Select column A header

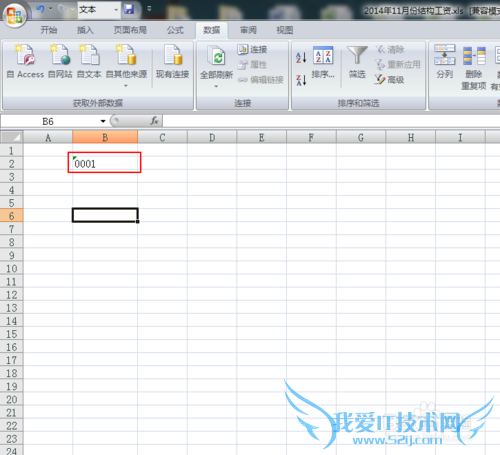coord(48,137)
